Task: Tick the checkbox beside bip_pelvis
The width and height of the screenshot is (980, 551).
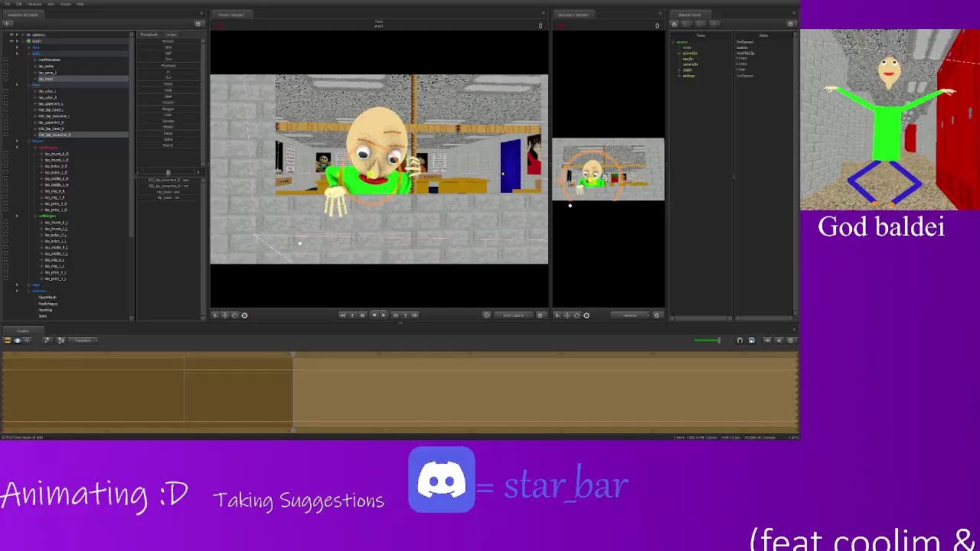Action: 6,66
